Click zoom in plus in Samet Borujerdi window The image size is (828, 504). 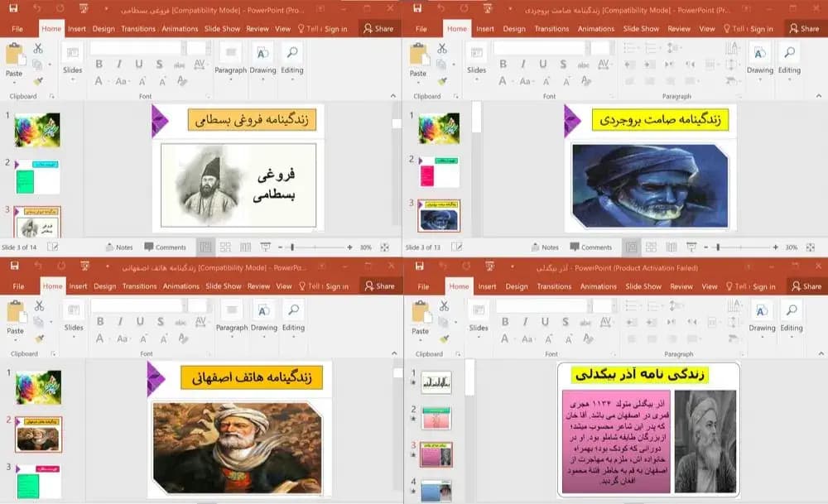[x=775, y=247]
